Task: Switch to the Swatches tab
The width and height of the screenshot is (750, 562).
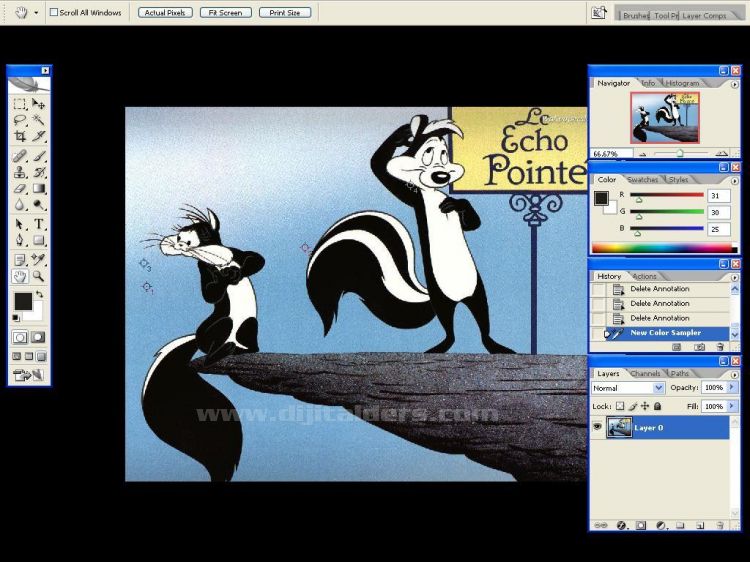Action: pos(642,179)
